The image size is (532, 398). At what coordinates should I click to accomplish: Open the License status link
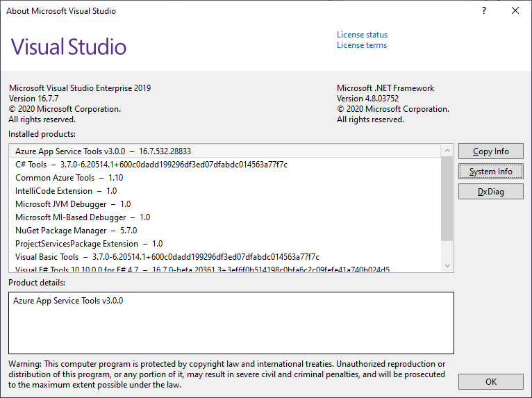pos(362,35)
